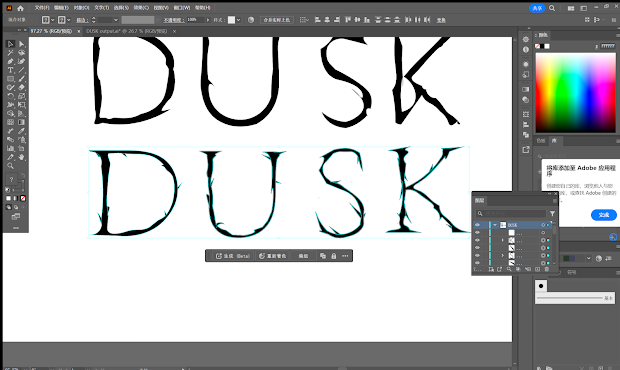Select the Selection tool (black arrow)

pos(11,44)
